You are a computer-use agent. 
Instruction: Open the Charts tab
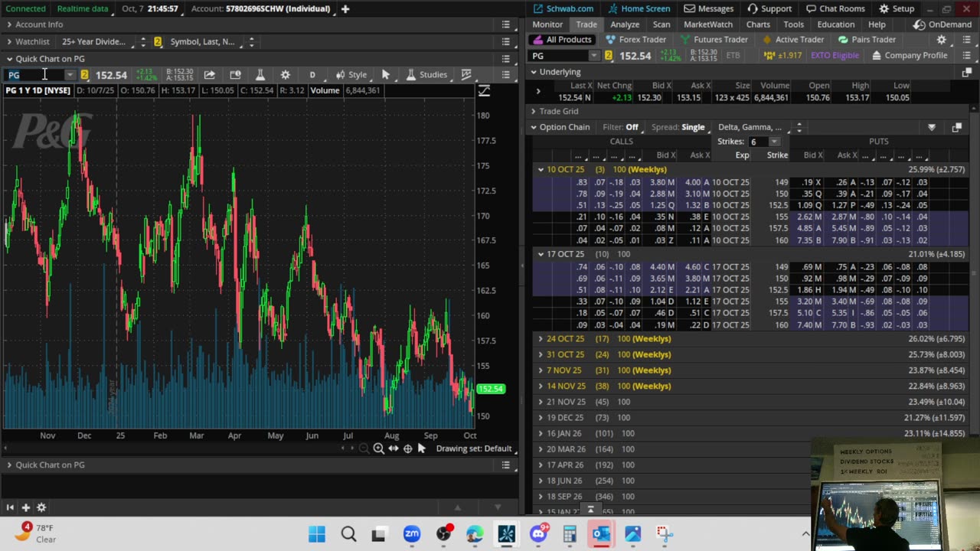point(759,24)
